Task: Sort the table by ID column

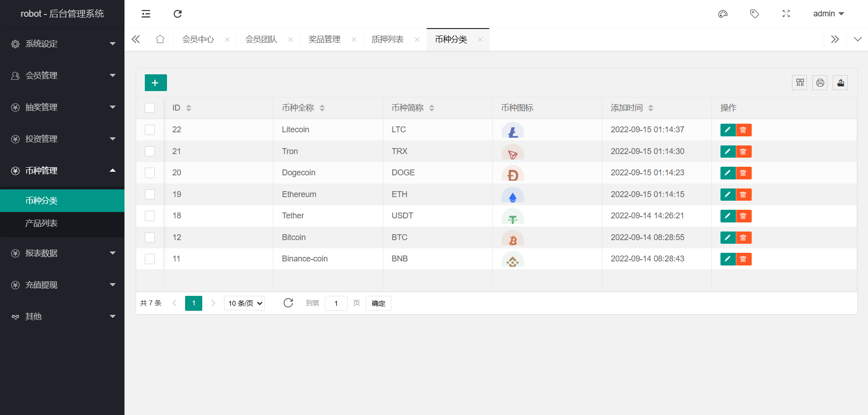Action: coord(189,108)
